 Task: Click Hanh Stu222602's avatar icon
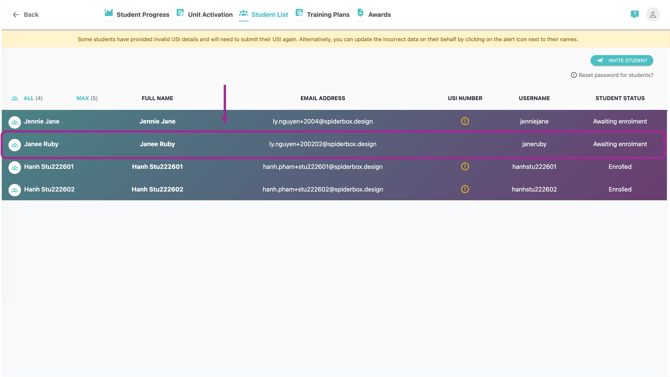coord(15,190)
